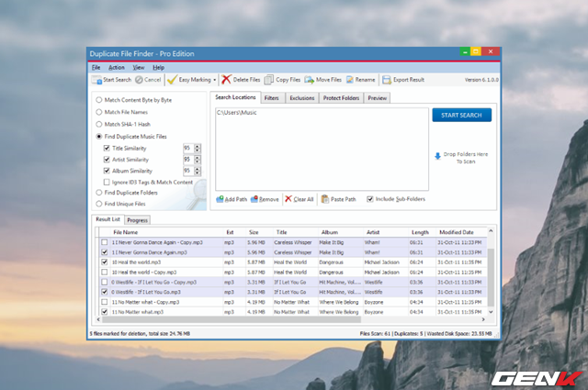The height and width of the screenshot is (390, 588).
Task: Switch to the Progress tab
Action: [x=137, y=220]
